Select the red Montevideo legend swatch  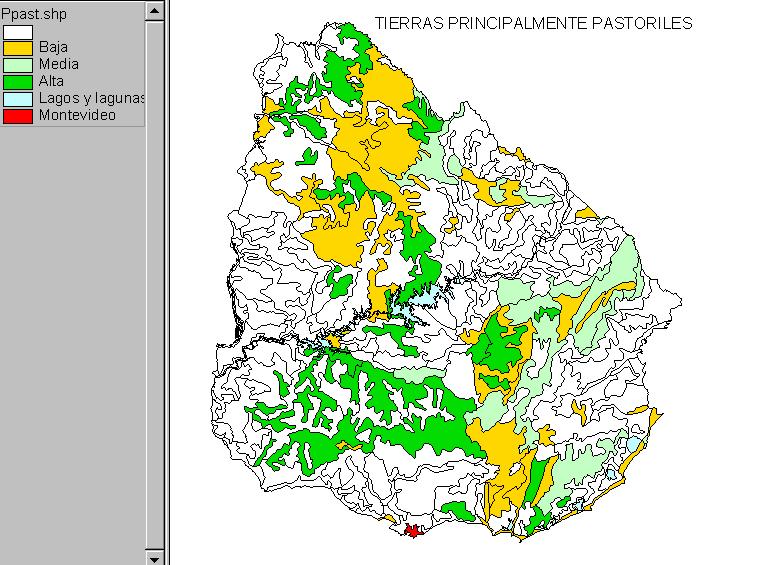(18, 116)
